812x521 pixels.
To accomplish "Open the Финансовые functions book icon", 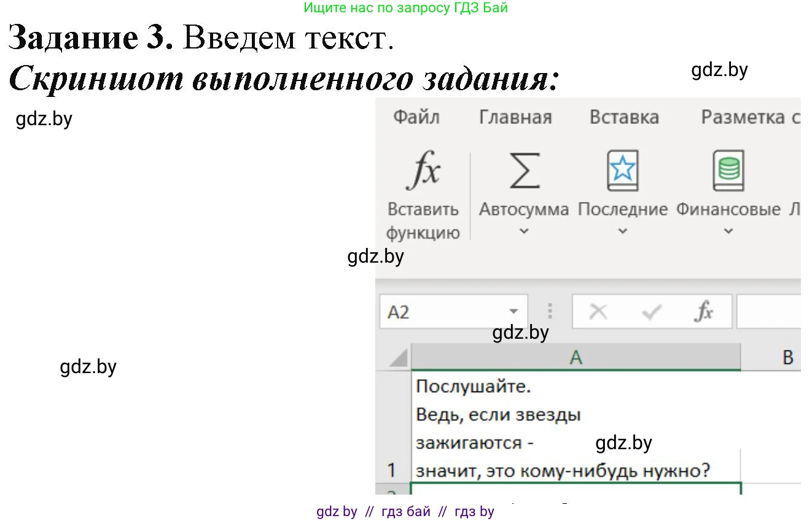I will (728, 171).
